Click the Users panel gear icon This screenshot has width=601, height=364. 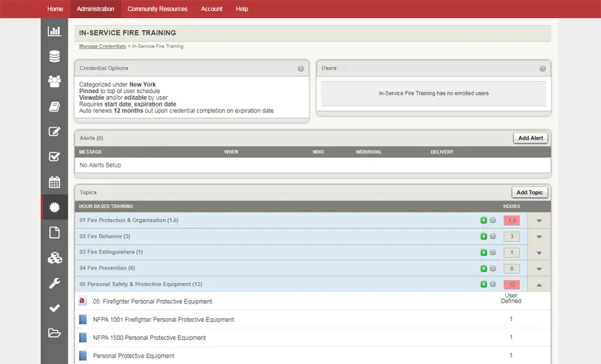[542, 68]
